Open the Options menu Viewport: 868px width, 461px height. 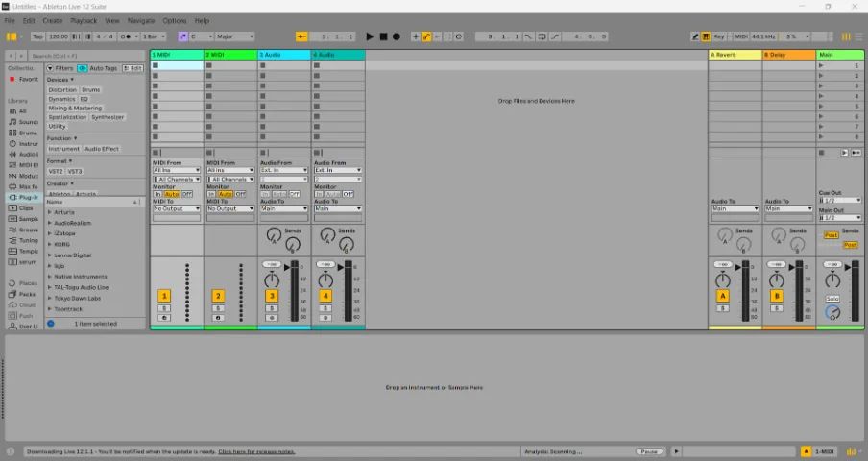175,20
